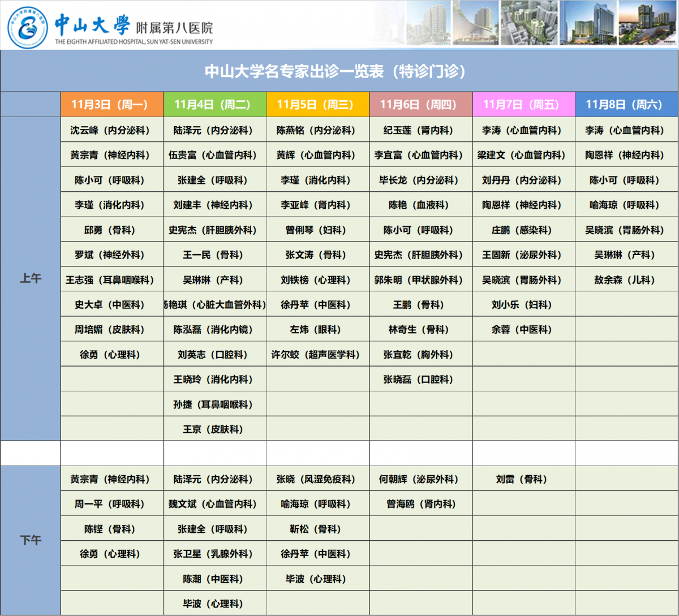Image resolution: width=679 pixels, height=616 pixels.
Task: Click 敖余森（儿科）on Saturday
Action: (626, 280)
